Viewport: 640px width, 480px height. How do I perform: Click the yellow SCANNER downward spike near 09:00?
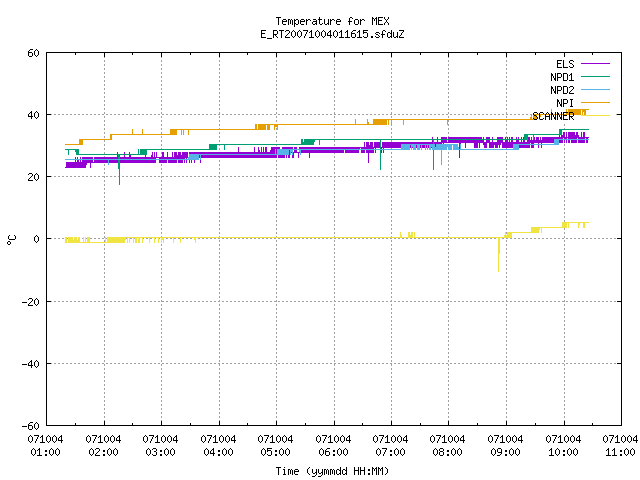(498, 255)
